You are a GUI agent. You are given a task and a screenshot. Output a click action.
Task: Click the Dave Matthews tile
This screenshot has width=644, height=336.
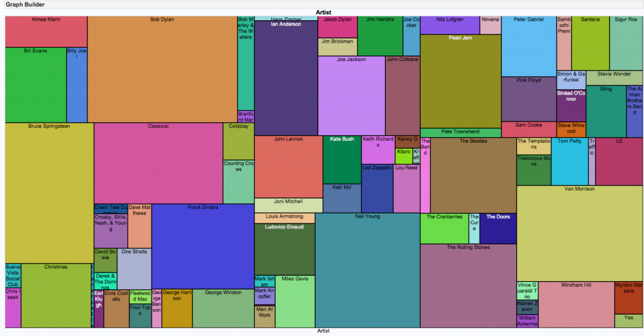(x=140, y=226)
